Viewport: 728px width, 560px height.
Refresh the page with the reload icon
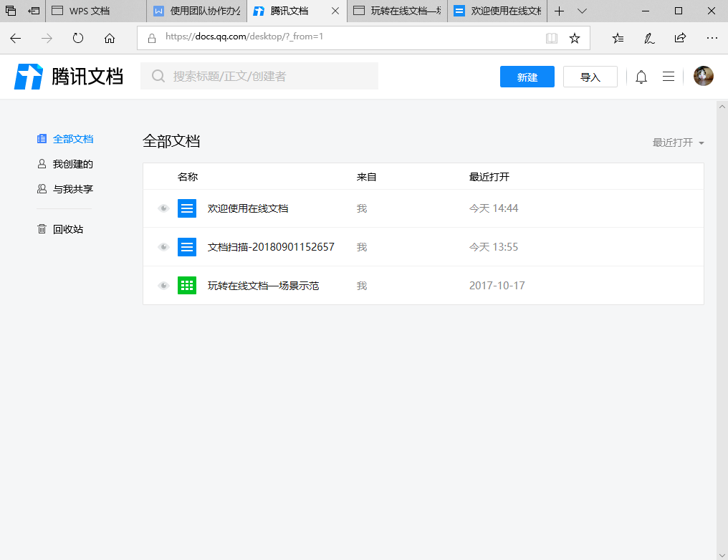78,39
